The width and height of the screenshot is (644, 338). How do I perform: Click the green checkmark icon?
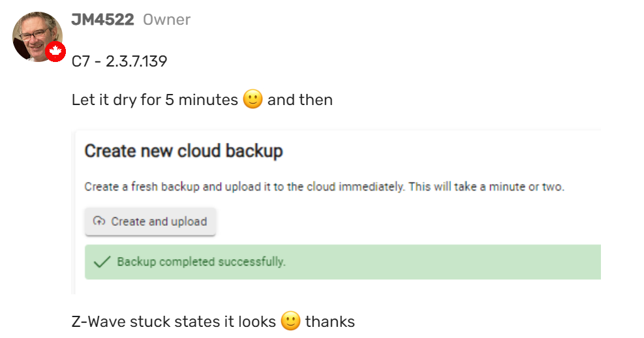point(102,262)
